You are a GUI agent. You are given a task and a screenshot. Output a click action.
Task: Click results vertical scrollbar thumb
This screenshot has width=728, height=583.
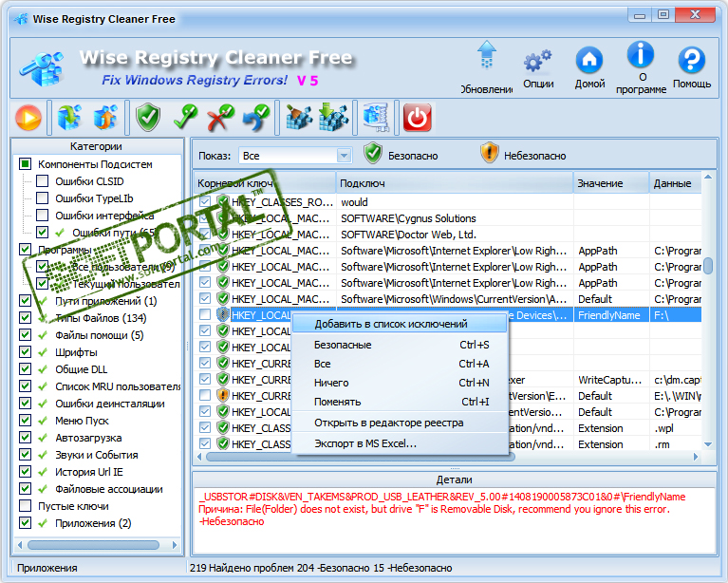(x=708, y=266)
